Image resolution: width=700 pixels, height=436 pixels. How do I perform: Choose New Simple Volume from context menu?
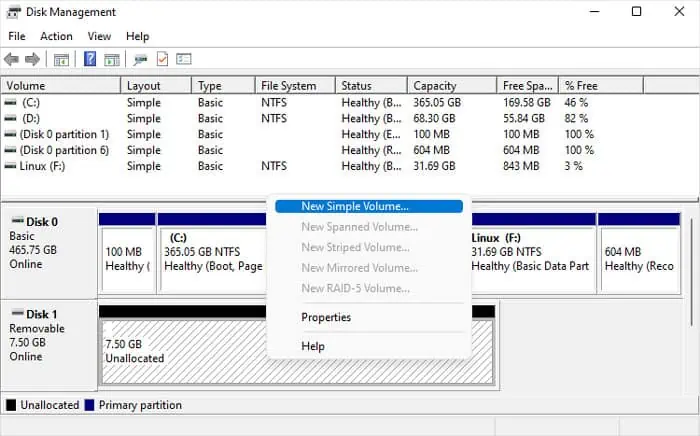click(369, 206)
